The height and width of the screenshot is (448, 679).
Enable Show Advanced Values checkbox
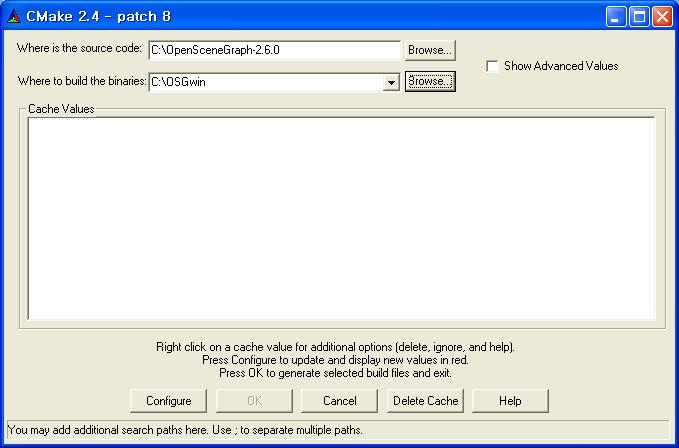(x=492, y=66)
